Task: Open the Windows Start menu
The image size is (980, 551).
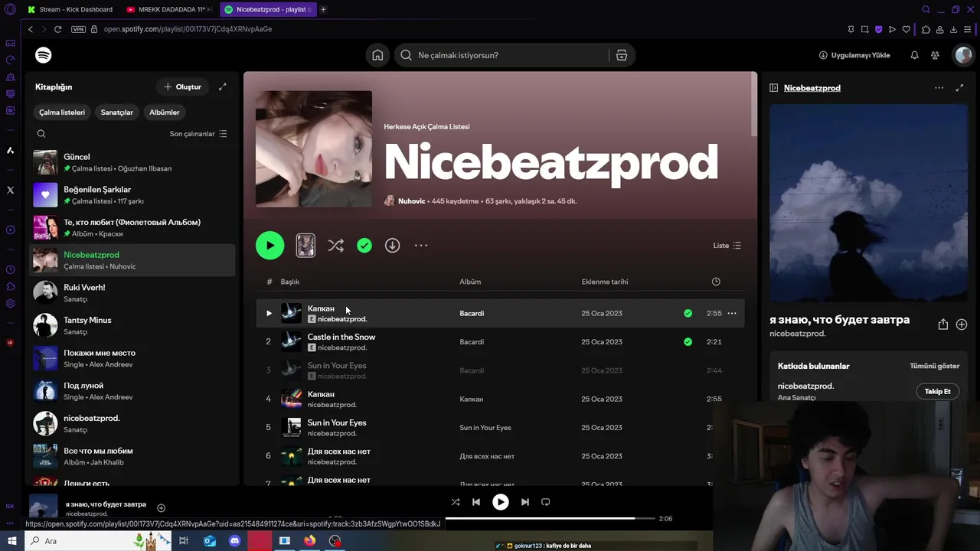Action: 11,541
